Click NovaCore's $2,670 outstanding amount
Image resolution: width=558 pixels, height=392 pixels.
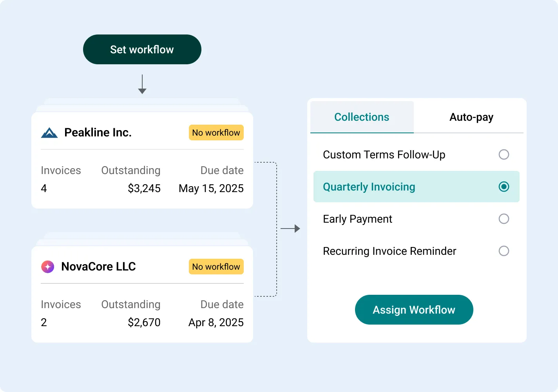pos(144,323)
